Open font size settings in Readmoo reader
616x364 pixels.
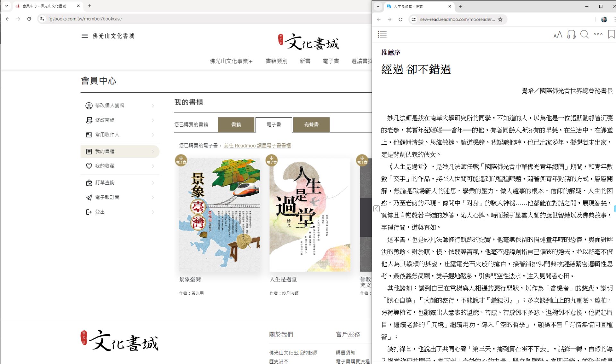558,35
